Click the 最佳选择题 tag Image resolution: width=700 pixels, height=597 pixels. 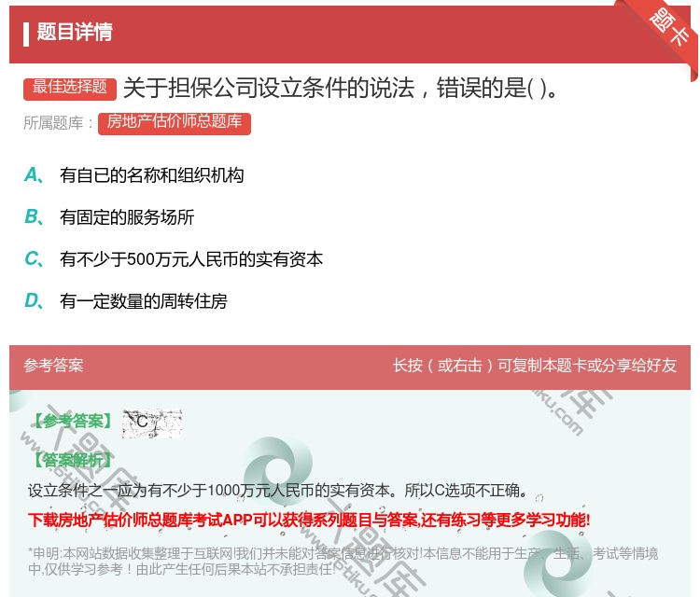point(70,88)
